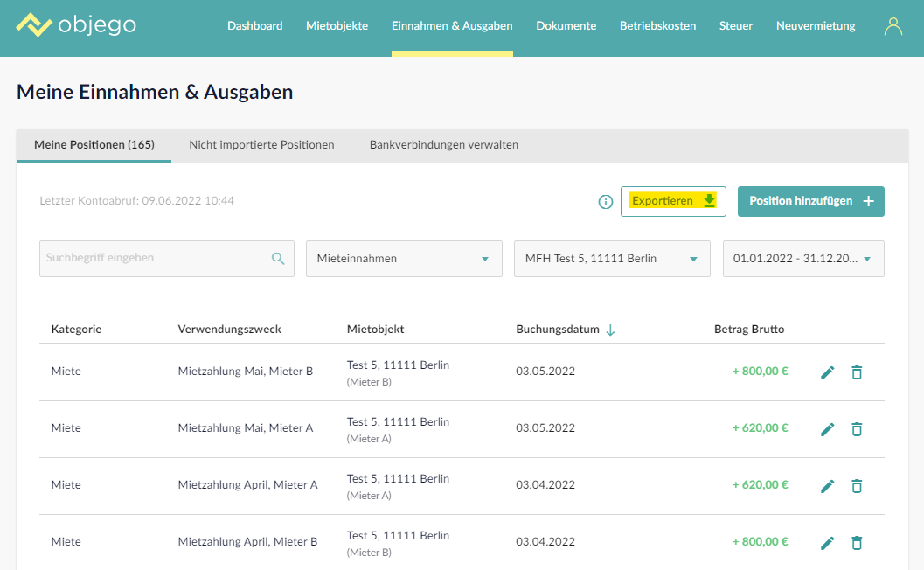
Task: Delete the Mietzahlung Mai, Mieter B entry
Action: [x=857, y=372]
